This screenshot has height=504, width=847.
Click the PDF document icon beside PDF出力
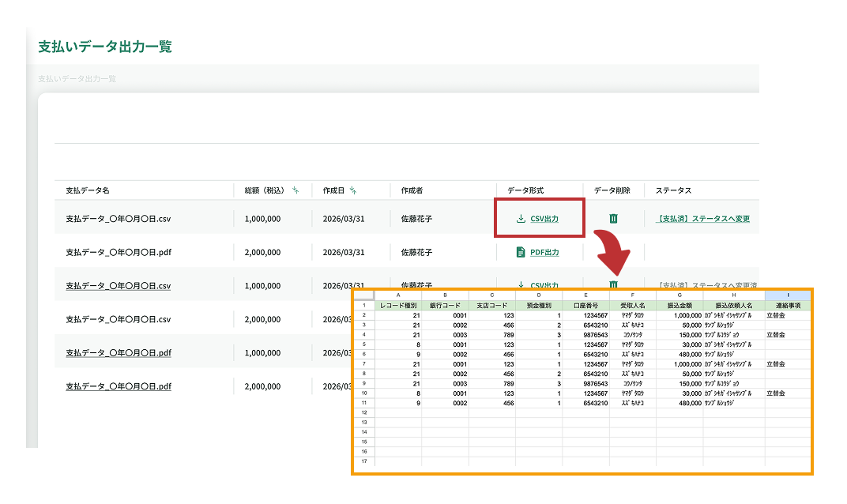click(x=521, y=252)
